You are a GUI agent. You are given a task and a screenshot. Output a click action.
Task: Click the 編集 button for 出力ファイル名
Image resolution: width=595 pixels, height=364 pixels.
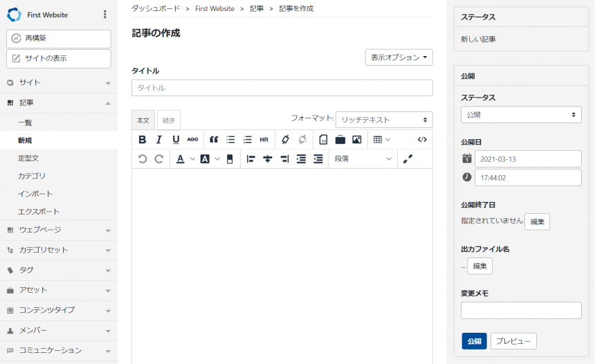(x=479, y=266)
